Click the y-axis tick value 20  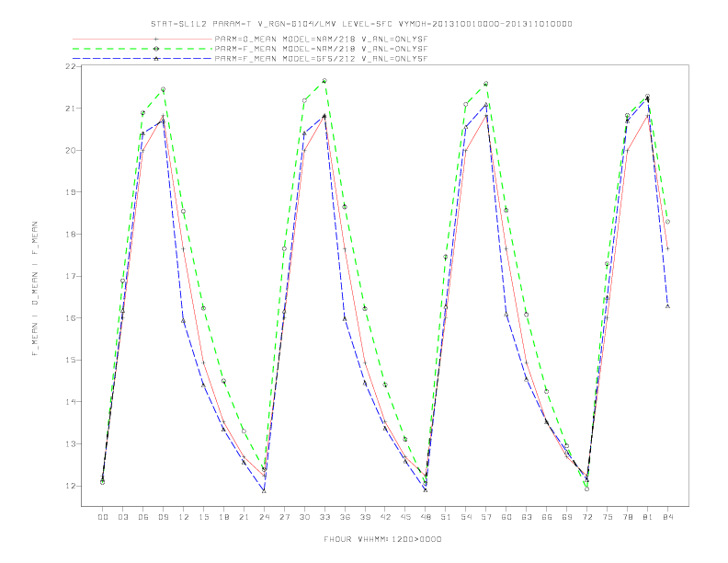tap(70, 151)
